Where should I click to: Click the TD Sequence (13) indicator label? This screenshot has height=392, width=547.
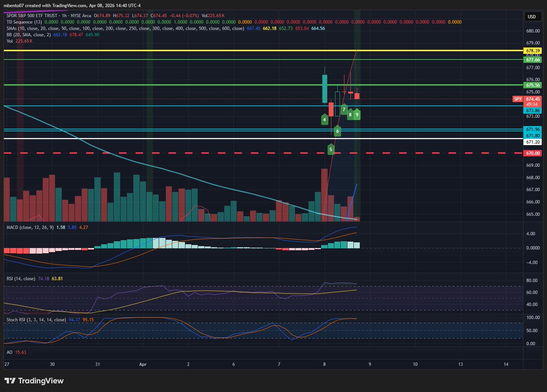25,22
